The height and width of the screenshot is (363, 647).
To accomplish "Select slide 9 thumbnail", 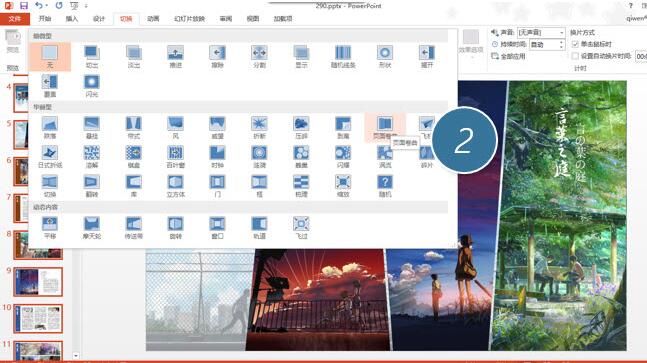I will 38,282.
